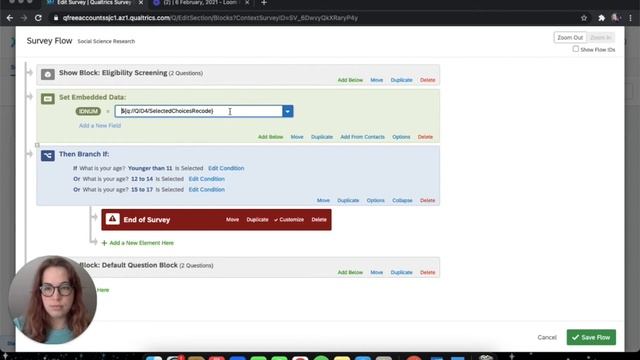Delete the Default Question Block
Viewport: 640px width, 360px height.
(x=428, y=272)
